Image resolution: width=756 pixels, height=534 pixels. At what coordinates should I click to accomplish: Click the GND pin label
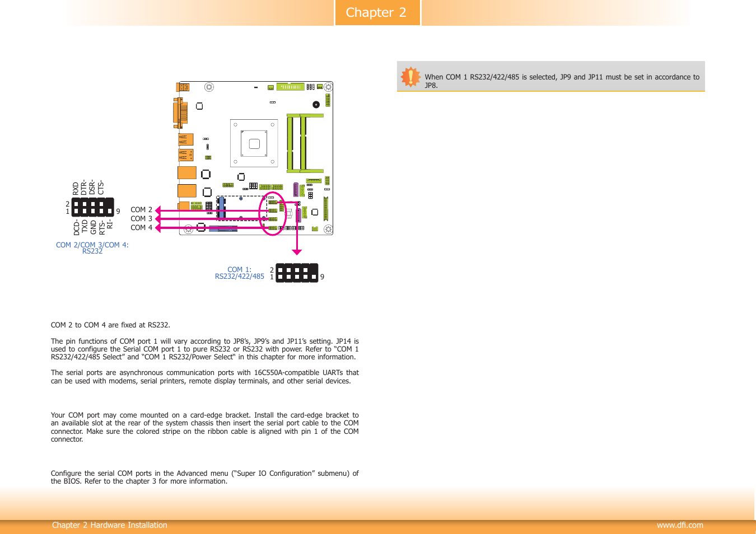point(94,227)
